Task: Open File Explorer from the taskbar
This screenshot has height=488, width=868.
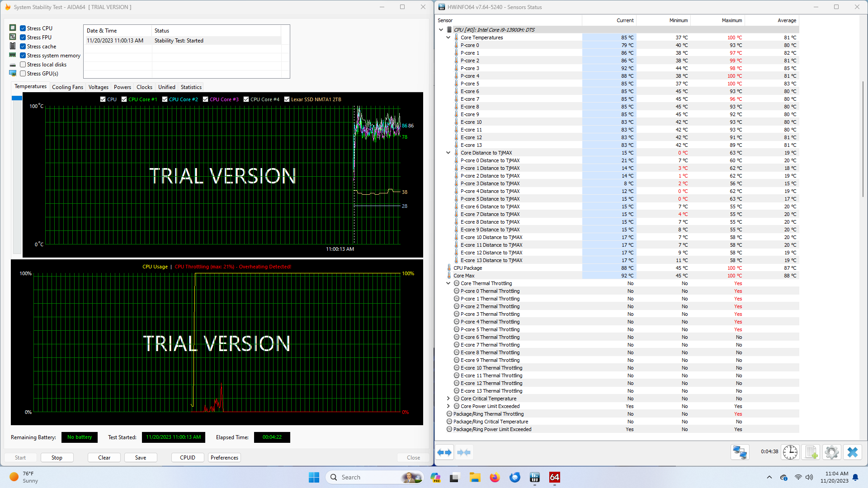Action: [x=475, y=477]
